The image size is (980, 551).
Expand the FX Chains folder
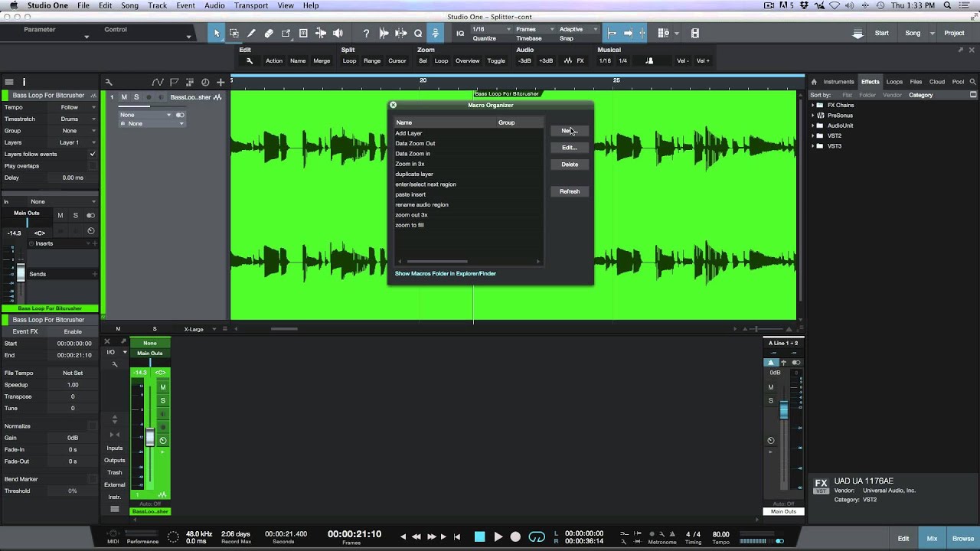pyautogui.click(x=813, y=105)
